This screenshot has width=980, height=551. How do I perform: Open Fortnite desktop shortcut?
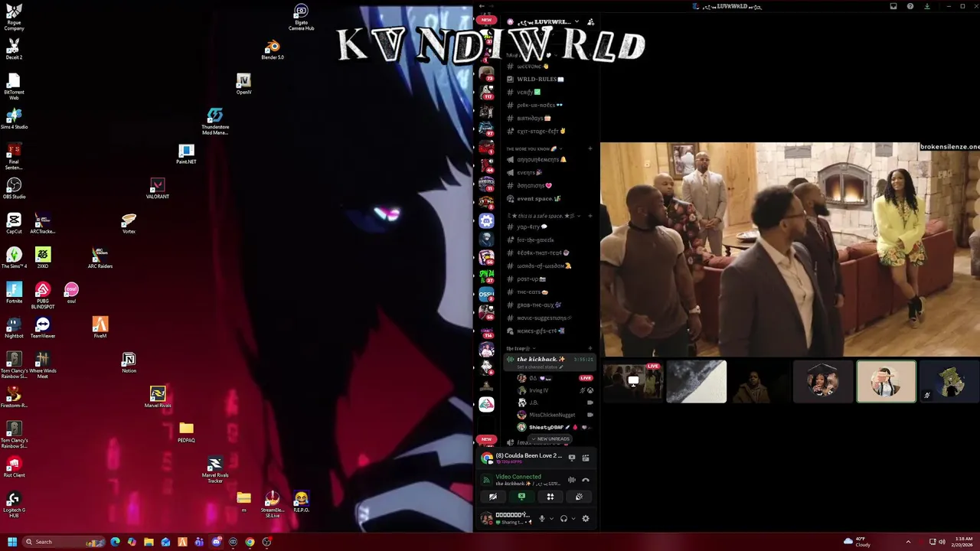point(14,293)
